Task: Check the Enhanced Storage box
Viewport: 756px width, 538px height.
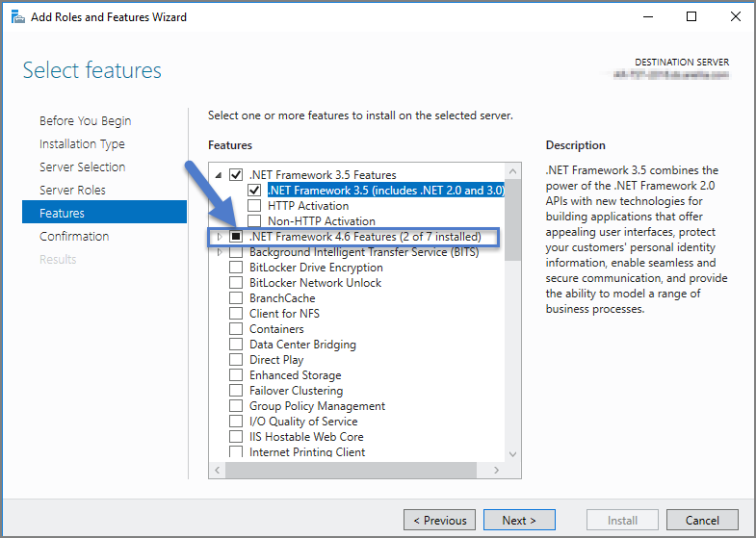Action: [236, 374]
